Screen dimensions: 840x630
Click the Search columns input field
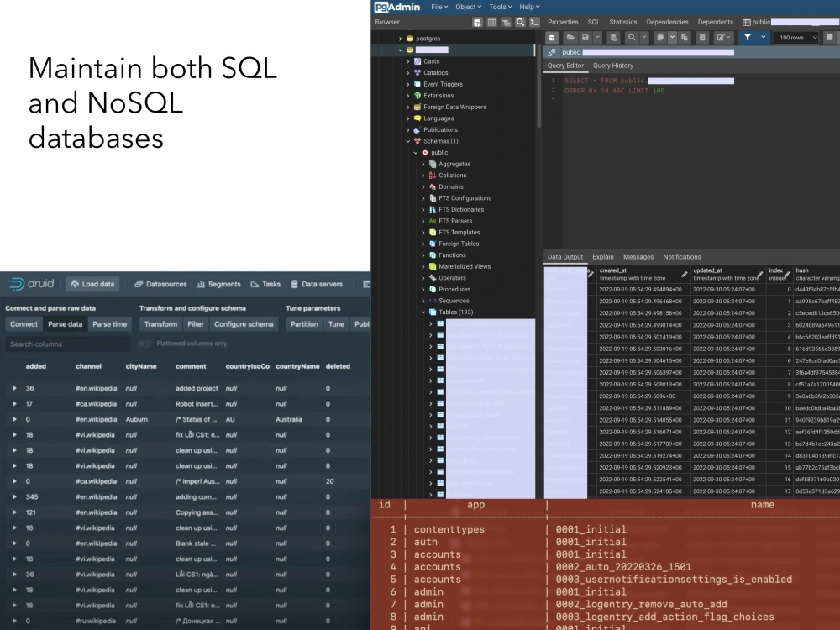[68, 344]
